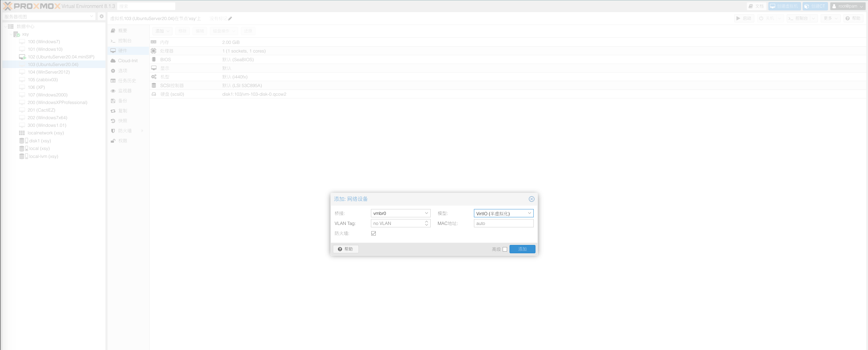Select VM 101 (Windows10)

click(45, 49)
